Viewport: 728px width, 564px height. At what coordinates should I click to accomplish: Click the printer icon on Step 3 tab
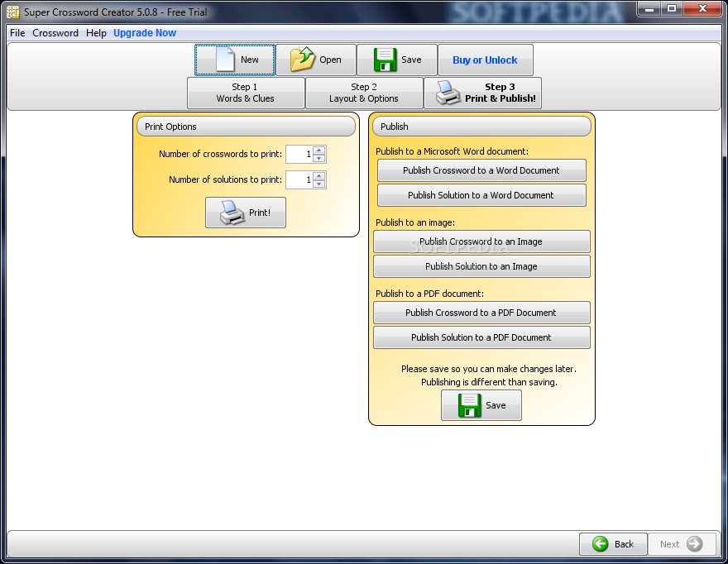448,93
